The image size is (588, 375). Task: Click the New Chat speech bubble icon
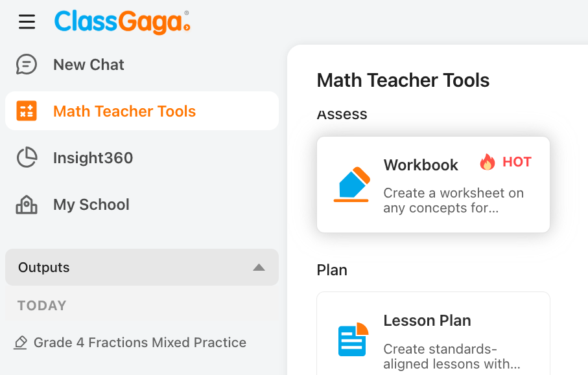pos(27,65)
